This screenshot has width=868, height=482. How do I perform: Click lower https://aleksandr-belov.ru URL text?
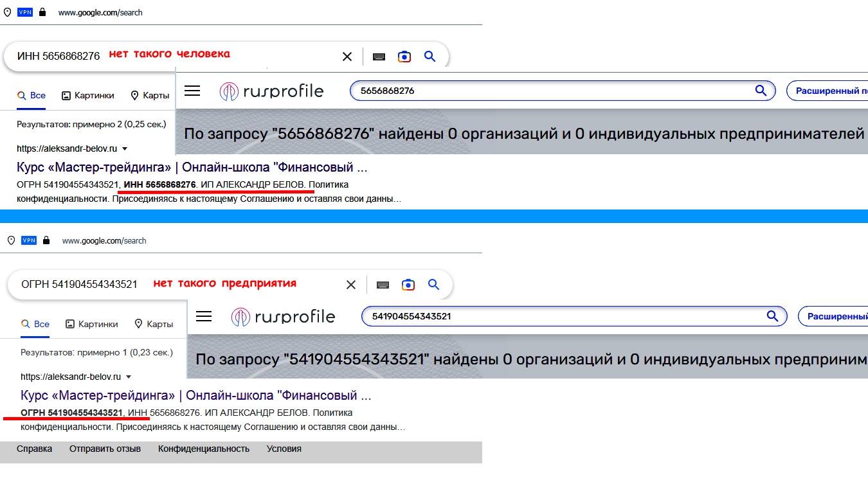pyautogui.click(x=71, y=377)
